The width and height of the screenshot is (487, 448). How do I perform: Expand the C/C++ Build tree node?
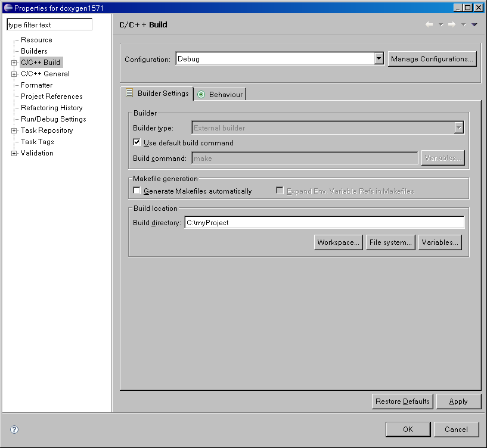(14, 63)
